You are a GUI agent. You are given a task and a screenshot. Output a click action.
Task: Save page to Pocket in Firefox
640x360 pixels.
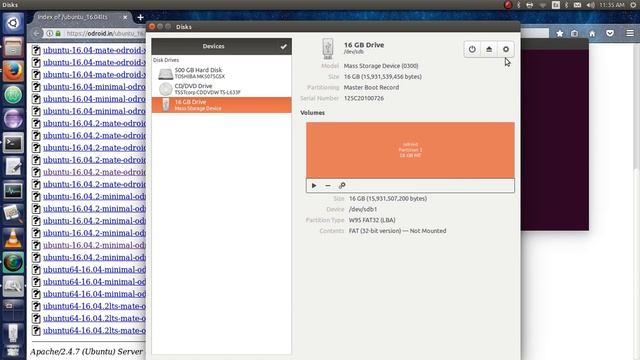610,33
